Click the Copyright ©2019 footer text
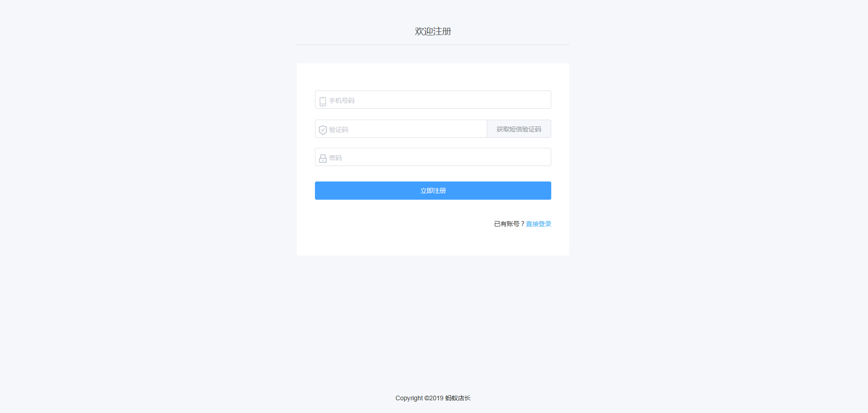Viewport: 868px width, 413px height. click(419, 398)
